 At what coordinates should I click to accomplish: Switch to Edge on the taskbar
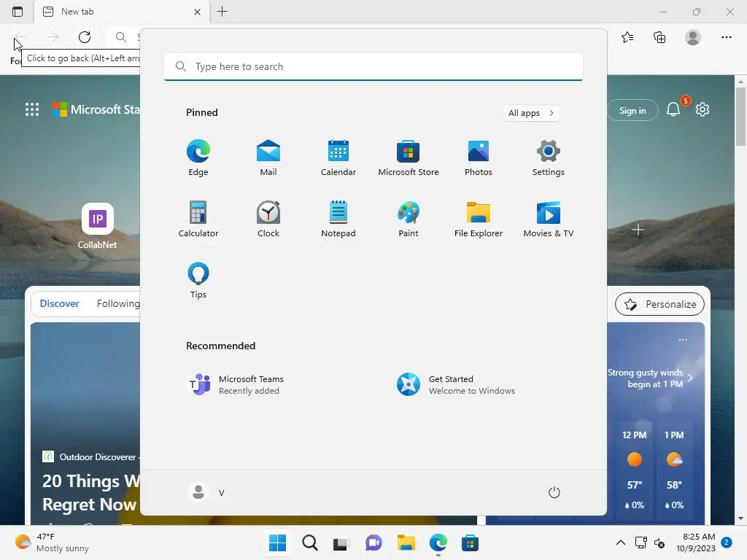(438, 542)
